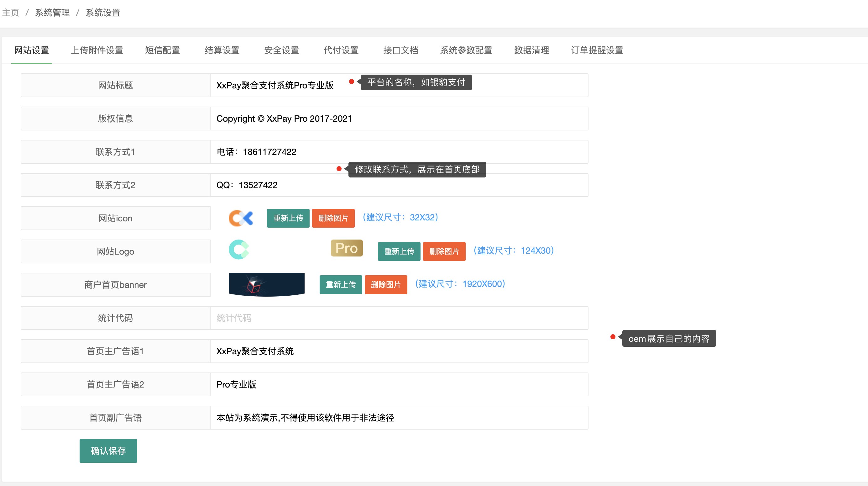Switch to the 上传附件设置 tab
The width and height of the screenshot is (868, 486).
97,50
